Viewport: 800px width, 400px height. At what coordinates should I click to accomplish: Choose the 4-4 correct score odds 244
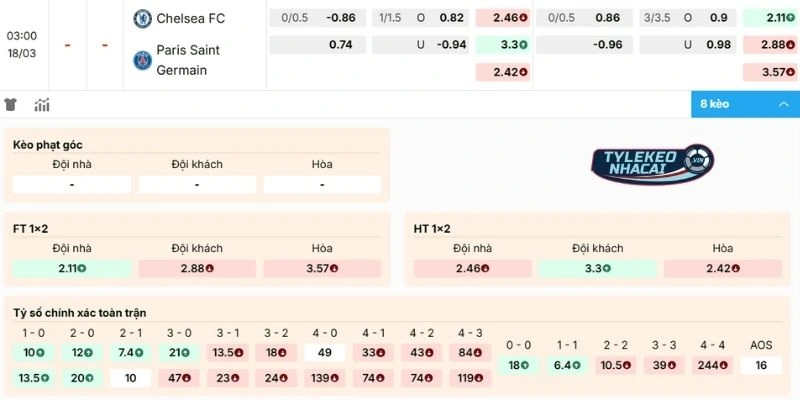point(713,365)
